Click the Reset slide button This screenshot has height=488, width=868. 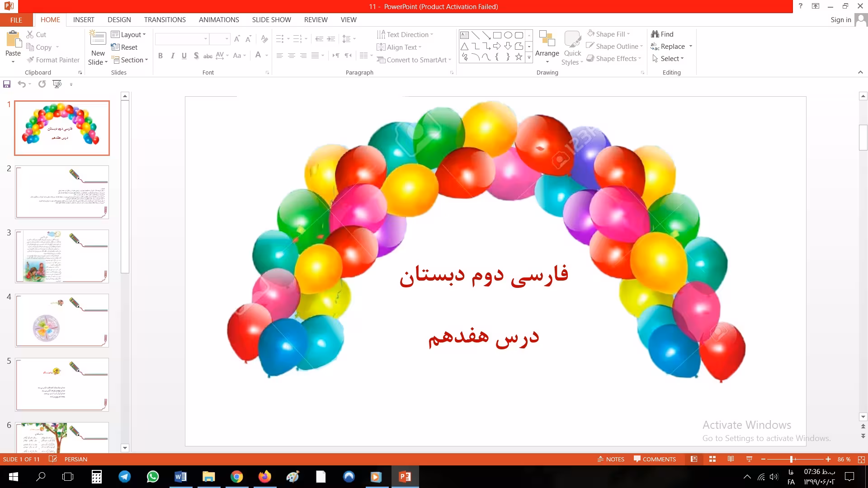(124, 47)
